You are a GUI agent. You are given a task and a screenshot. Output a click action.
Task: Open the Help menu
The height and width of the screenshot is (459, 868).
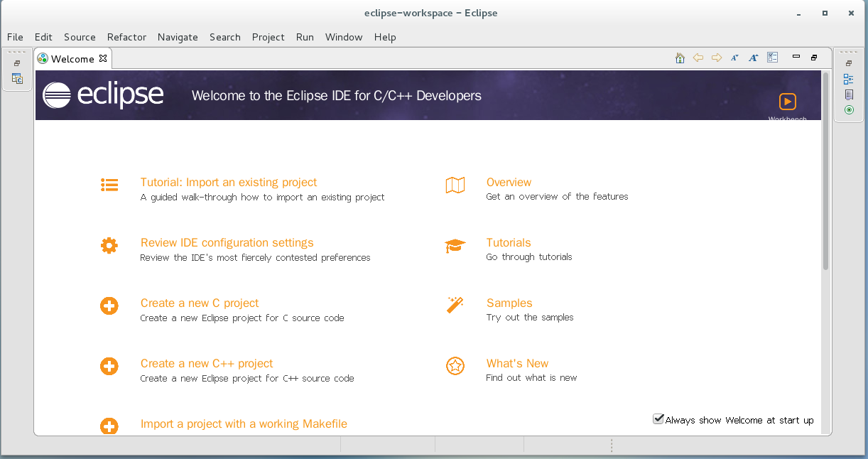pyautogui.click(x=385, y=37)
